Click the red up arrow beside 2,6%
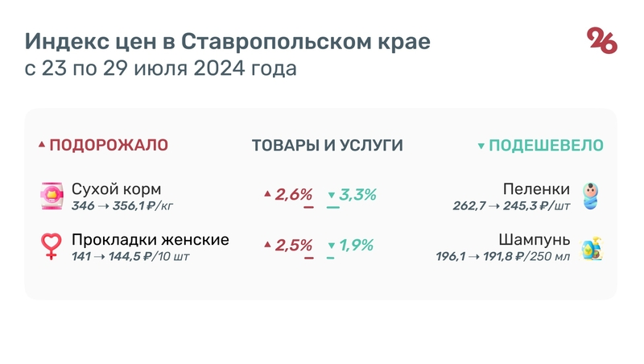Screen dimensions: 644x364 [x=267, y=194]
